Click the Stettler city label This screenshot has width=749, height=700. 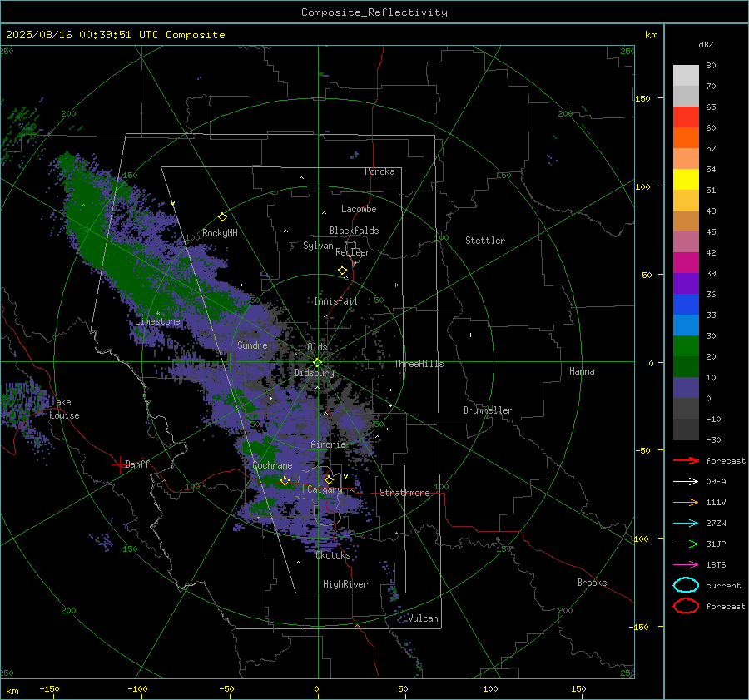pyautogui.click(x=485, y=241)
